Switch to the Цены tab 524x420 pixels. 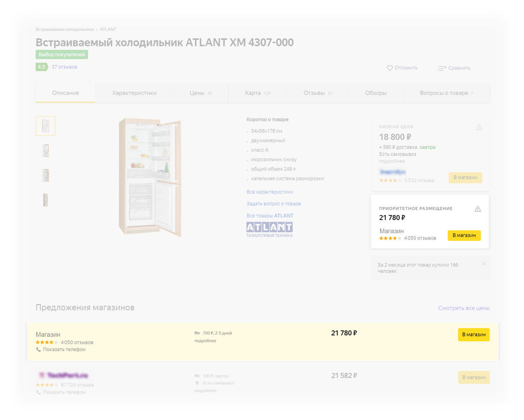(200, 93)
